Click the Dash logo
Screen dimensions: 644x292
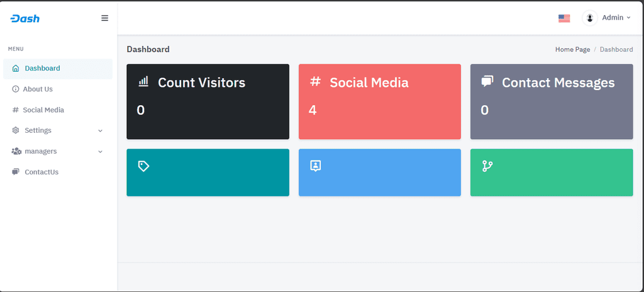25,18
